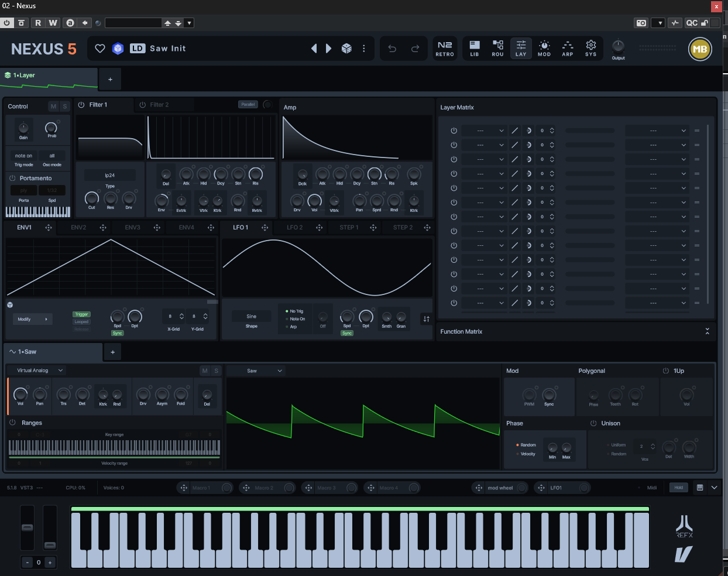
Task: Select the next preset arrow
Action: pos(328,49)
